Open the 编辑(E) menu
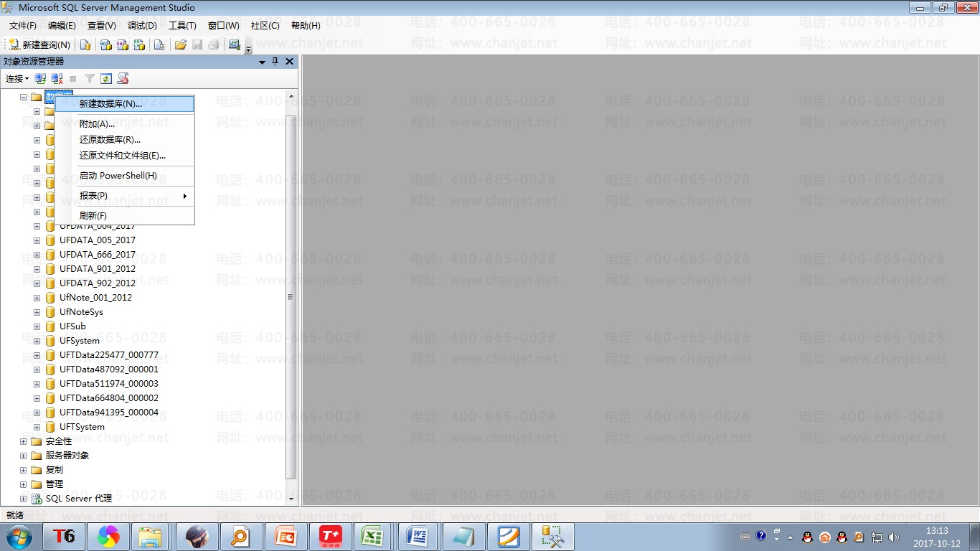Image resolution: width=980 pixels, height=551 pixels. (x=62, y=26)
